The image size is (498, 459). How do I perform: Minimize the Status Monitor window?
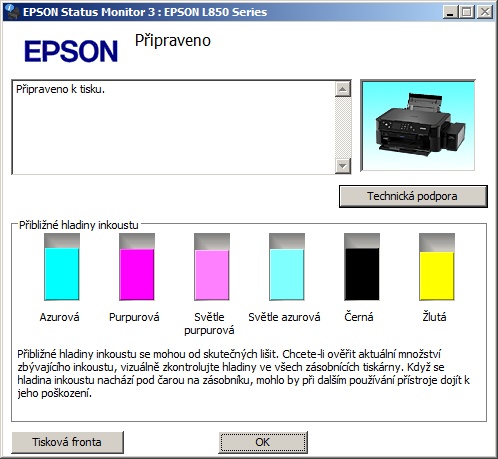(x=450, y=12)
